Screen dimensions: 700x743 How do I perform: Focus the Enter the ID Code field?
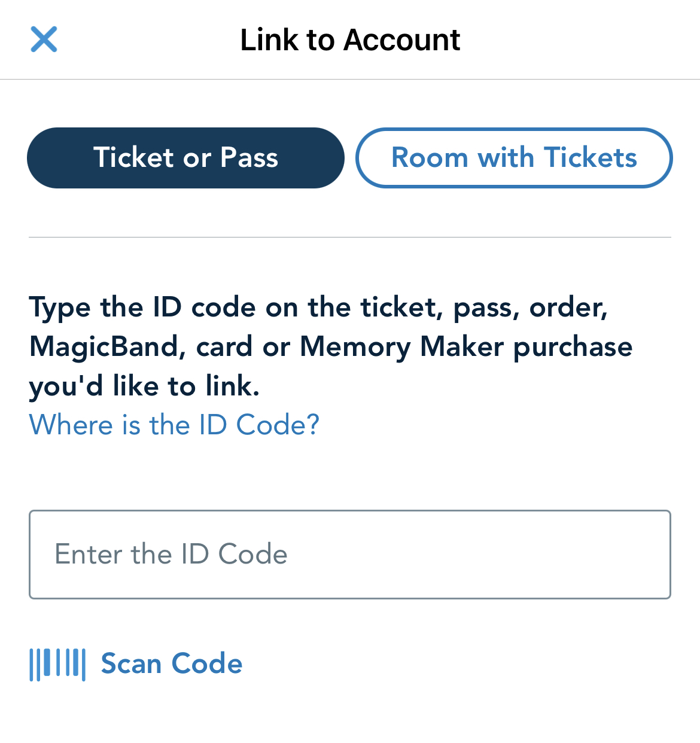pos(350,555)
